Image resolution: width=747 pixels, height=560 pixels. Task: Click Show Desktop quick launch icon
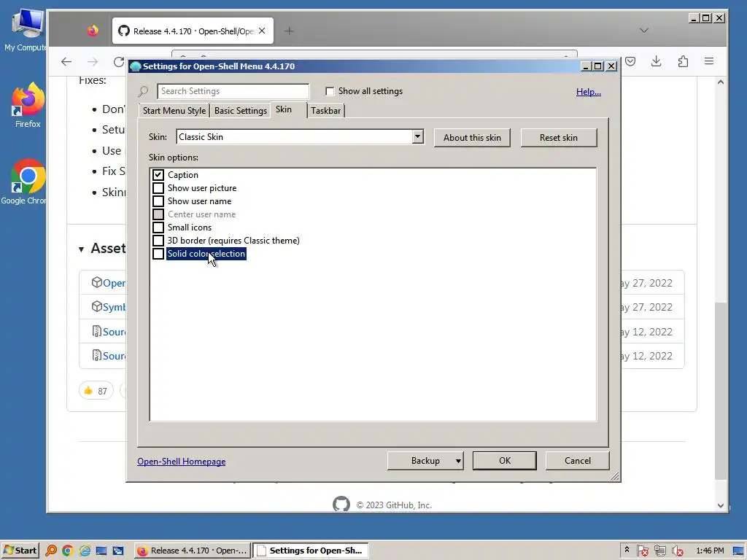[101, 551]
